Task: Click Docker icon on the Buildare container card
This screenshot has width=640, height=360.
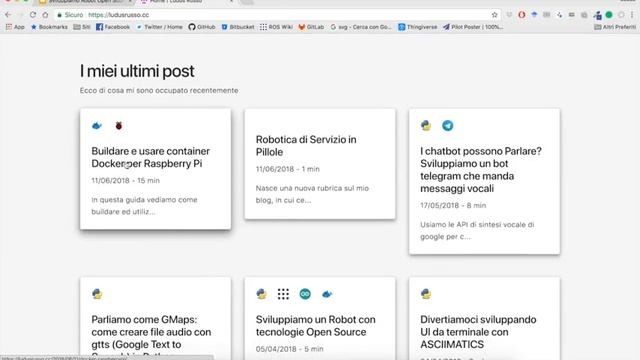Action: click(x=97, y=126)
